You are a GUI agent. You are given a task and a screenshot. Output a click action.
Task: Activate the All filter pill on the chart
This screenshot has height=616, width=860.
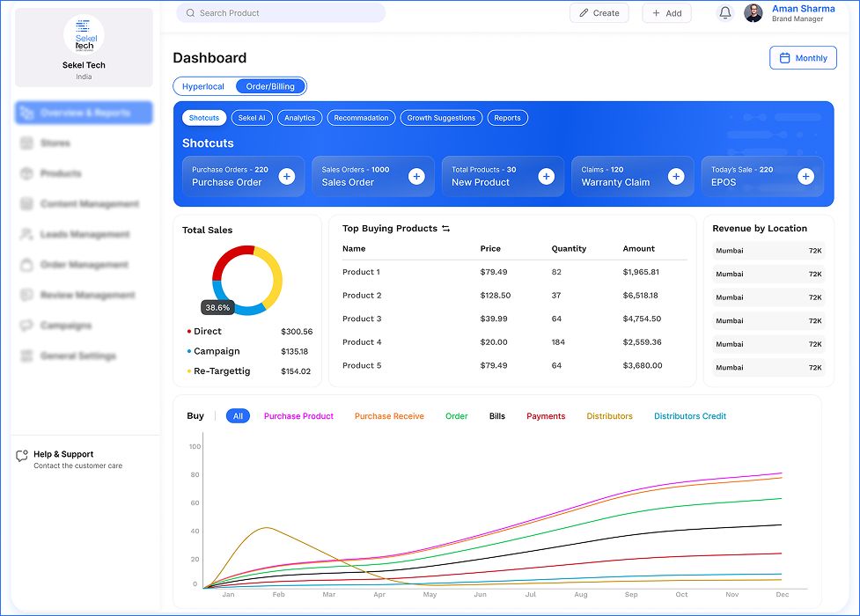(x=238, y=415)
